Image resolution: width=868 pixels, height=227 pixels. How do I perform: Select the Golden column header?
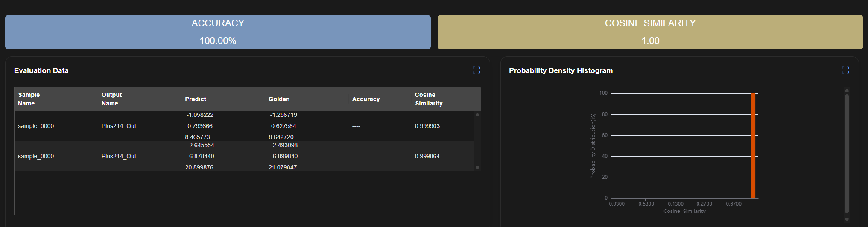pyautogui.click(x=279, y=99)
